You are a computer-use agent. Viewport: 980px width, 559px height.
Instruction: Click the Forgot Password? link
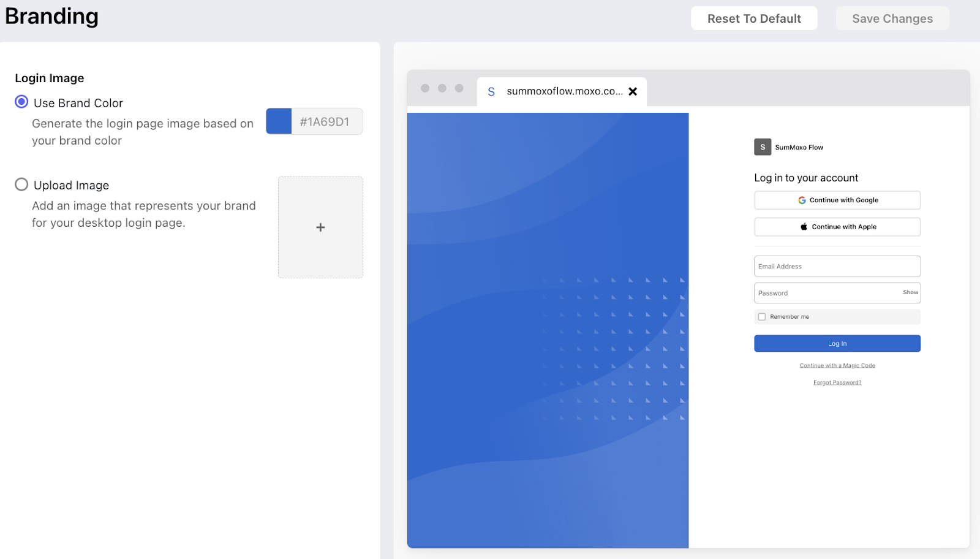pos(837,382)
